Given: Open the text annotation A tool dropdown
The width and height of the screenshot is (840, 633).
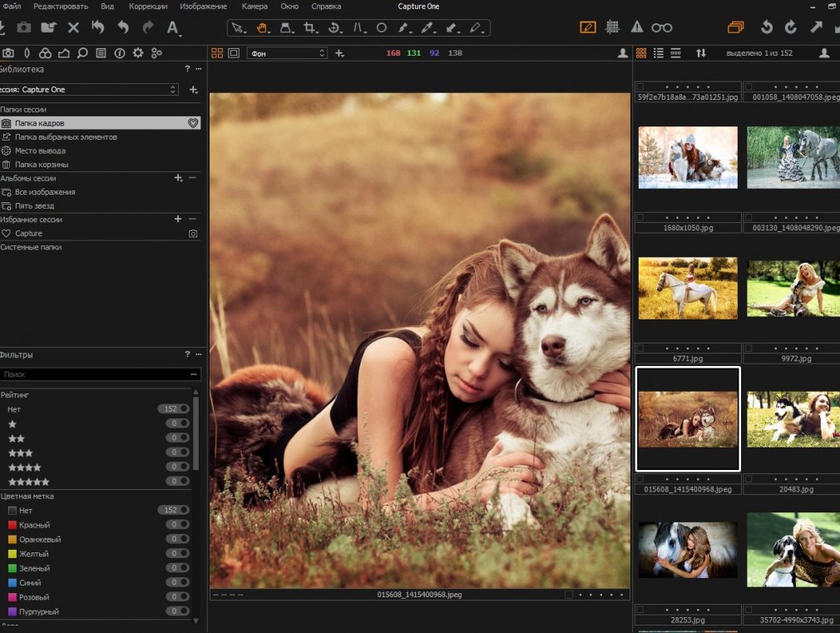Looking at the screenshot, I should [x=173, y=28].
